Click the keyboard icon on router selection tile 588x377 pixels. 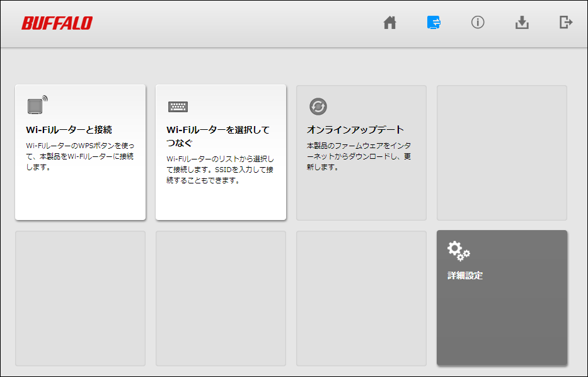178,107
